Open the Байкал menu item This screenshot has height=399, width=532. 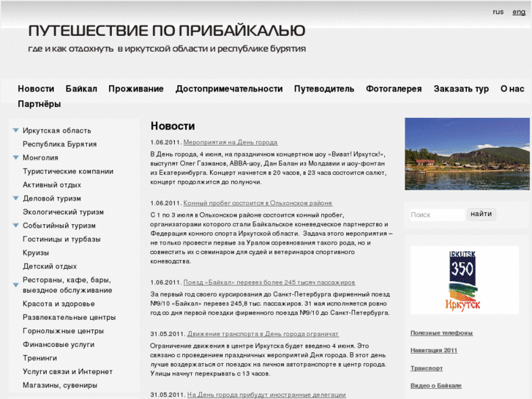pos(81,89)
